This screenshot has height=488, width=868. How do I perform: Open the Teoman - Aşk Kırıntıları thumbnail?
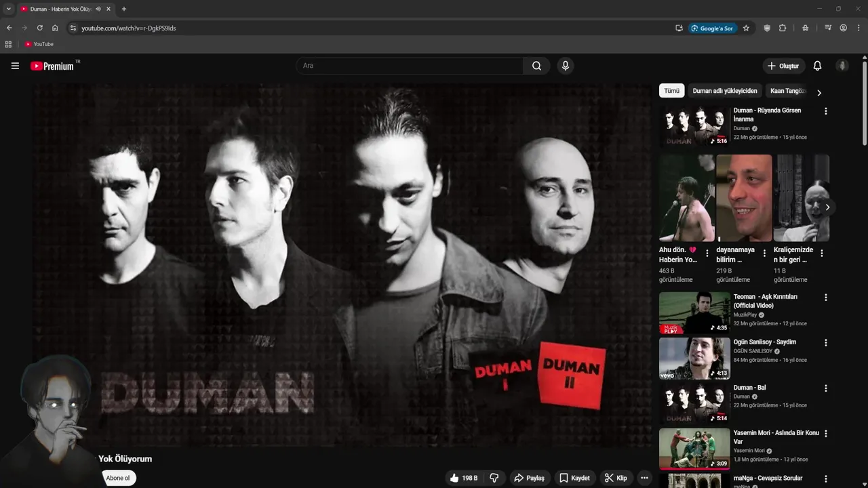694,312
